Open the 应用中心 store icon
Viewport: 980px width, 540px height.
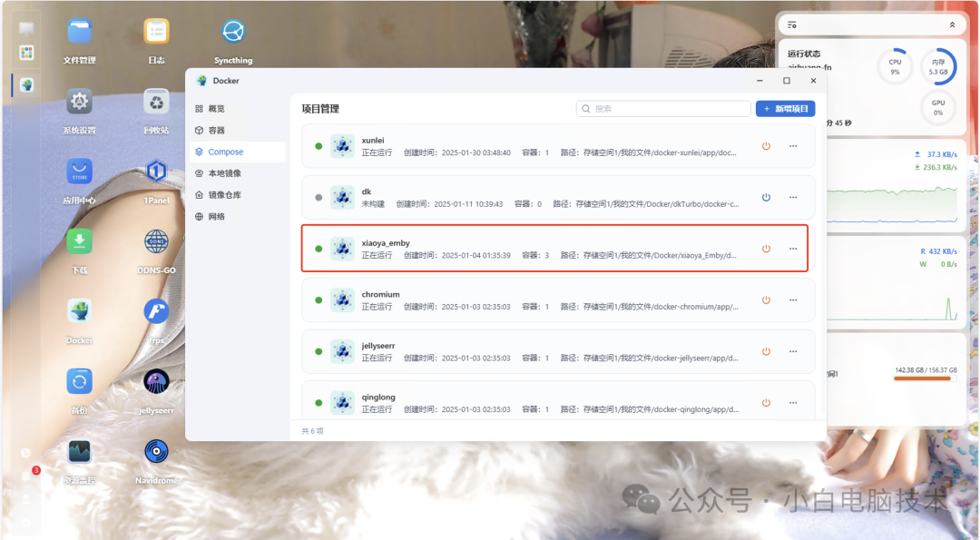point(79,172)
